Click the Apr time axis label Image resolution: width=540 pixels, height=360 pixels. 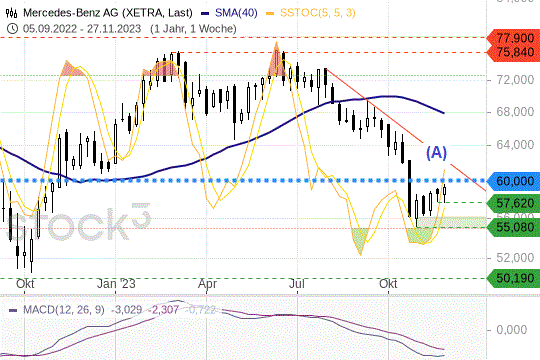pyautogui.click(x=207, y=284)
